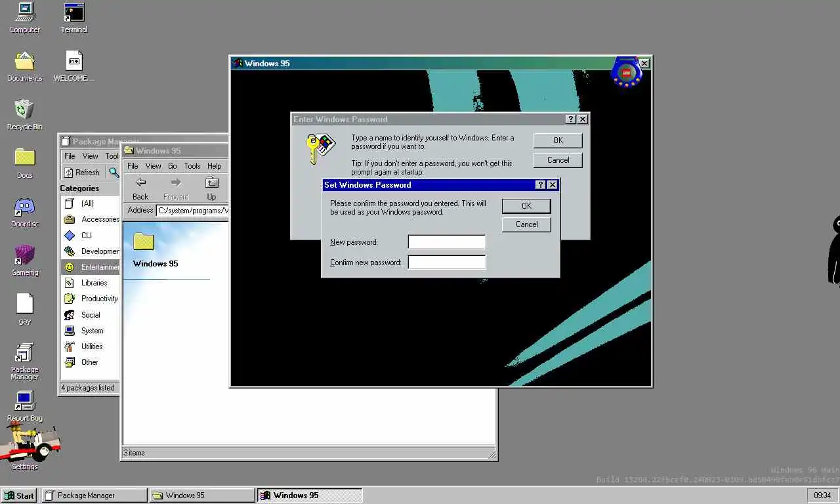Click help button in Set Windows Password title bar
Image resolution: width=840 pixels, height=504 pixels.
[541, 185]
